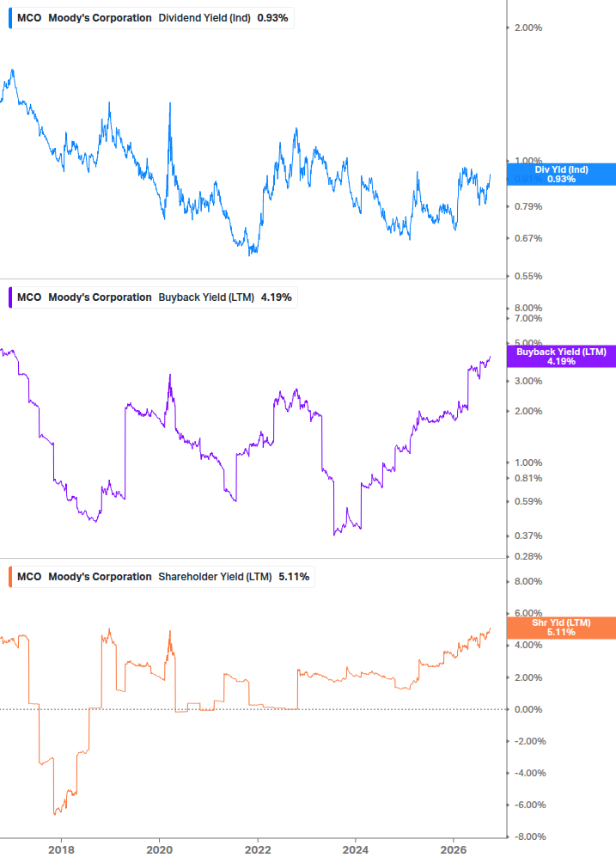Click the '2020' label on the time axis
Screen dimensions: 616x864
[159, 849]
